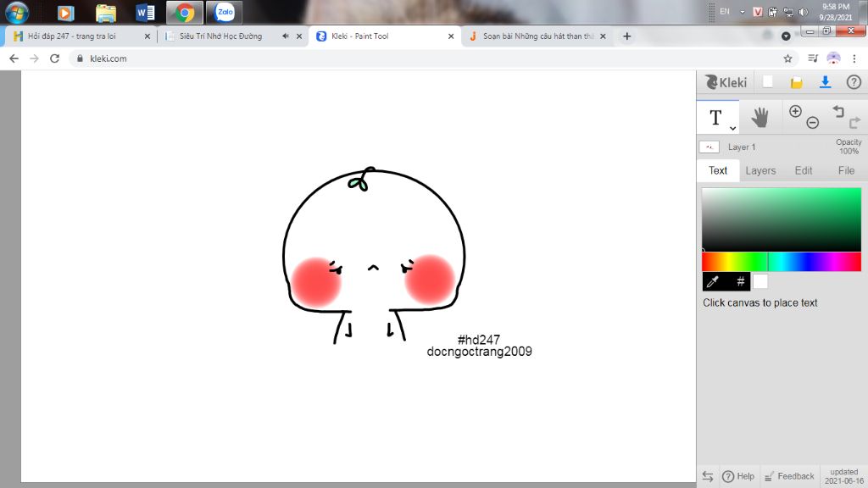Open the clock showing 9:58 PM
Viewport: 868px width, 488px height.
pyautogui.click(x=835, y=12)
